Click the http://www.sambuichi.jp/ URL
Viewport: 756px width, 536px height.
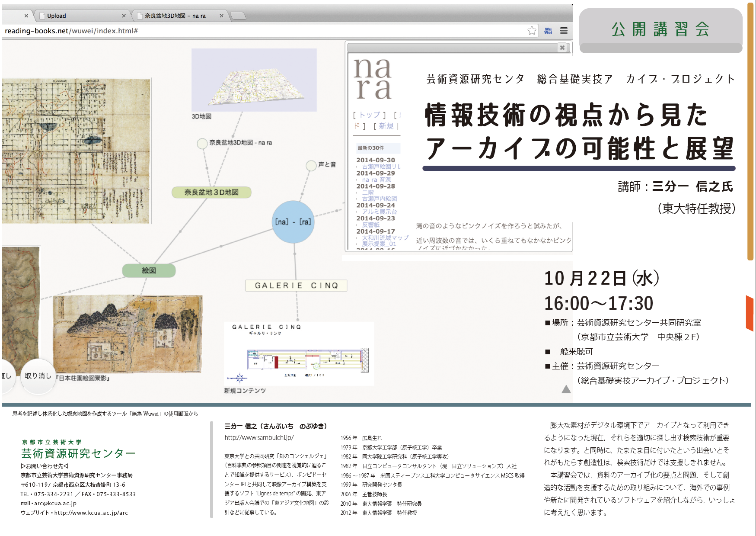tap(259, 437)
